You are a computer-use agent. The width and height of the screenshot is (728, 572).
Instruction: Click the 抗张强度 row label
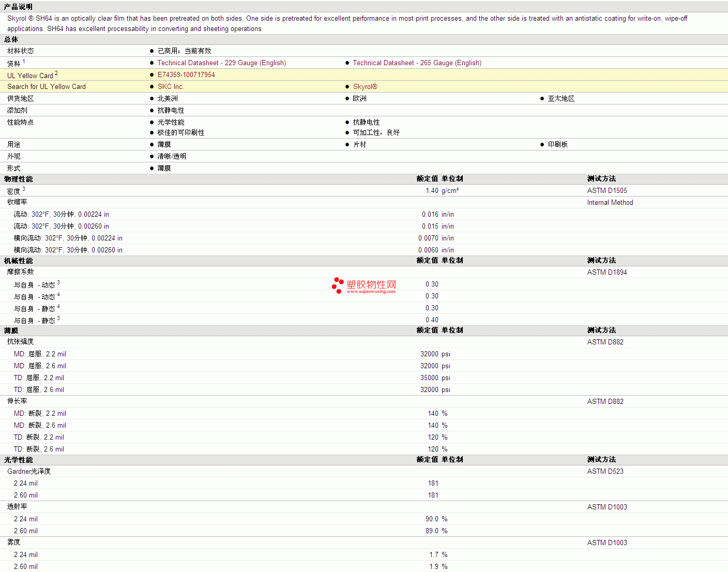(x=21, y=341)
